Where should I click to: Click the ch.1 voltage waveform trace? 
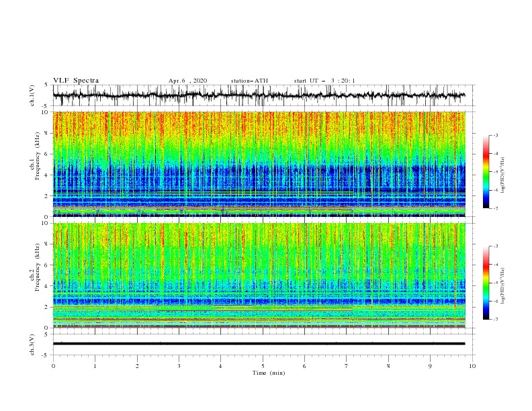click(259, 95)
